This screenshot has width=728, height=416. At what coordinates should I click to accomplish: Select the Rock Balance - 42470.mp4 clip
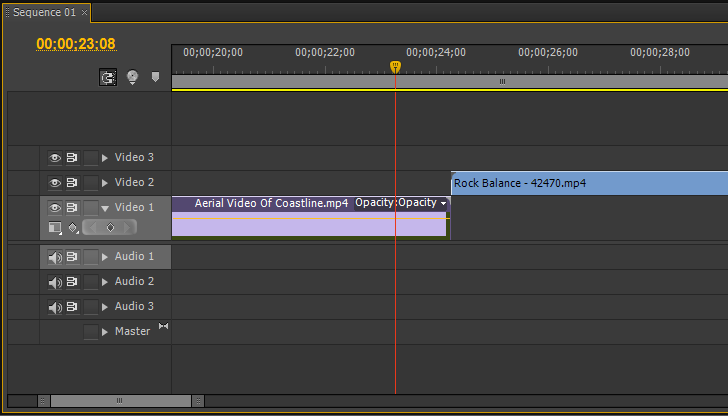[x=589, y=183]
